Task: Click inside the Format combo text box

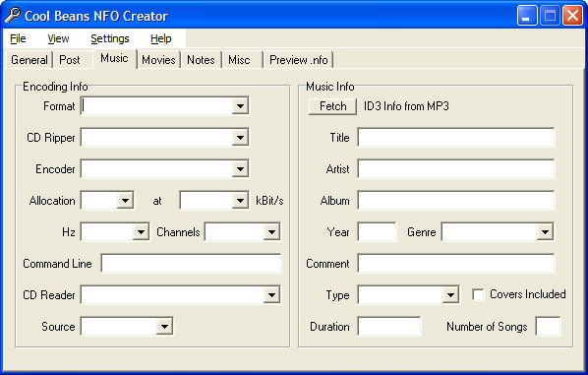Action: pos(156,106)
